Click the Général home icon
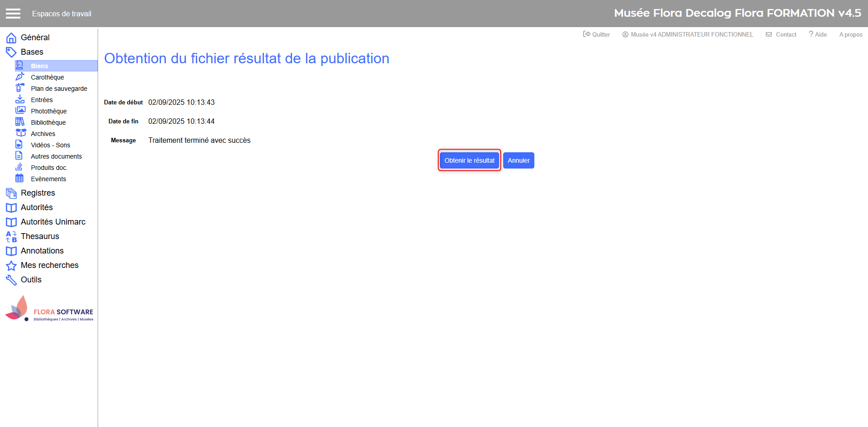 coord(11,38)
